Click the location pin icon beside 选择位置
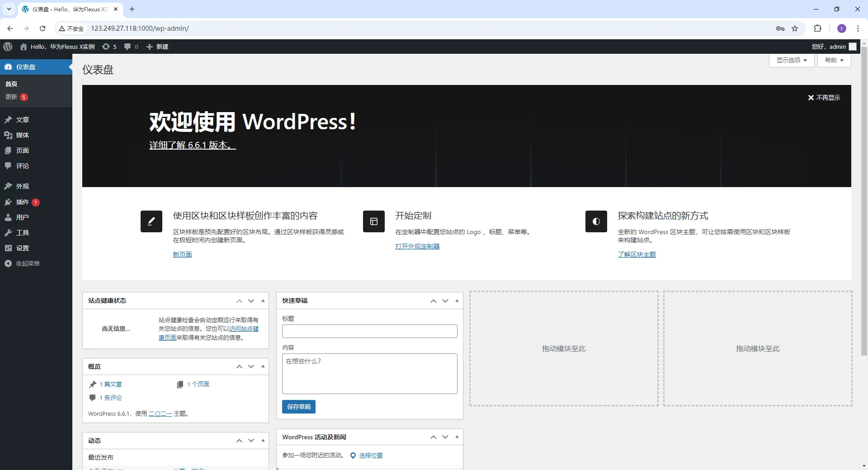Screen dimensions: 868x470 coord(353,456)
